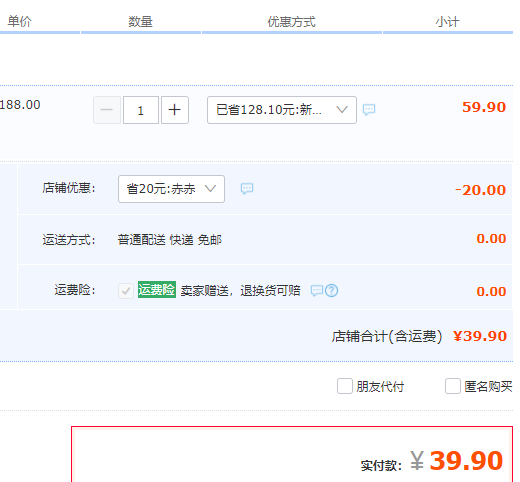Click the 实付款 39.90 total amount
520x482 pixels.
[456, 461]
